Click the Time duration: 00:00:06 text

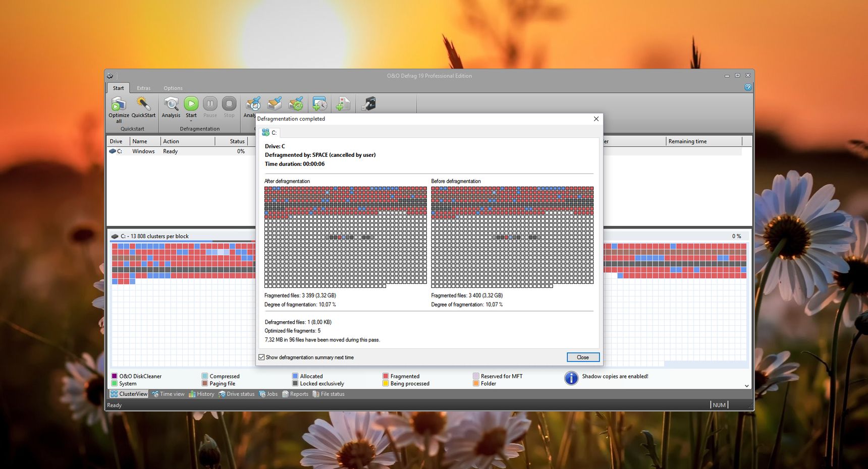295,164
